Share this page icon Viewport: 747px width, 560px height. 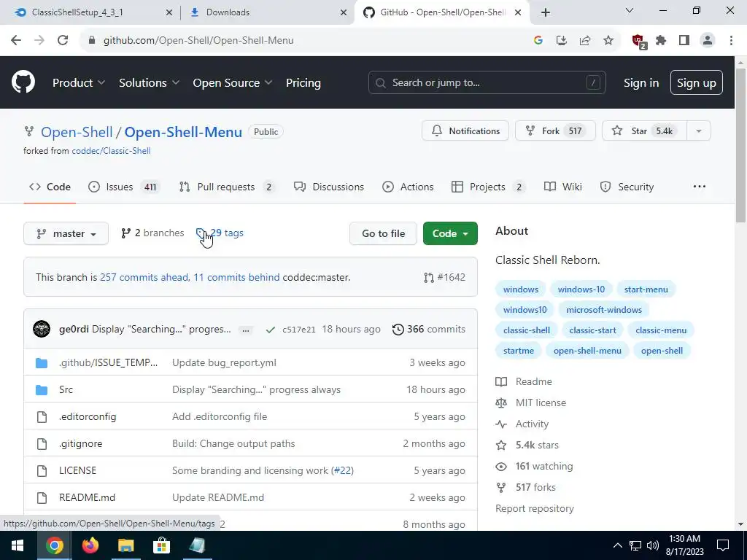pyautogui.click(x=585, y=41)
